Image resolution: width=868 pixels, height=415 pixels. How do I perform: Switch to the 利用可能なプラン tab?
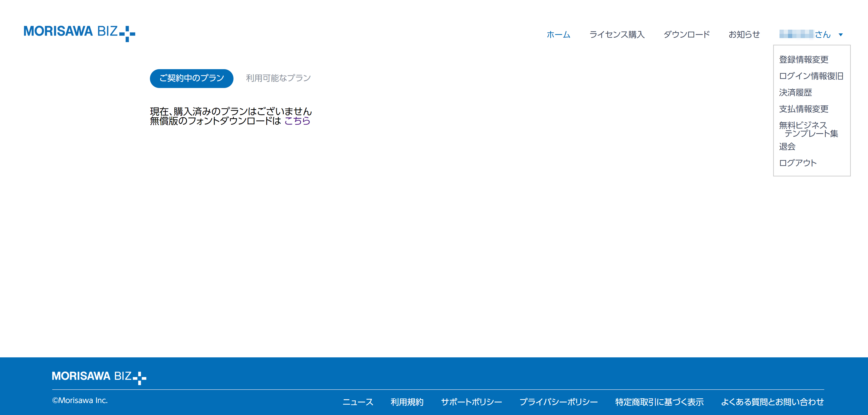coord(278,78)
